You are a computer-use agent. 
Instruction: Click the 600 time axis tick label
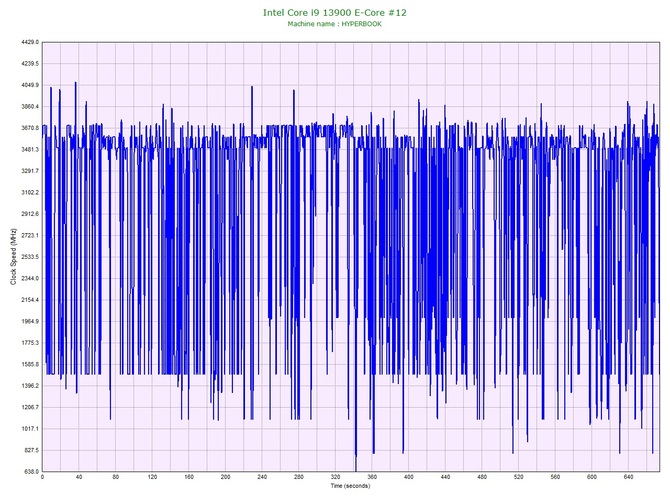click(592, 477)
